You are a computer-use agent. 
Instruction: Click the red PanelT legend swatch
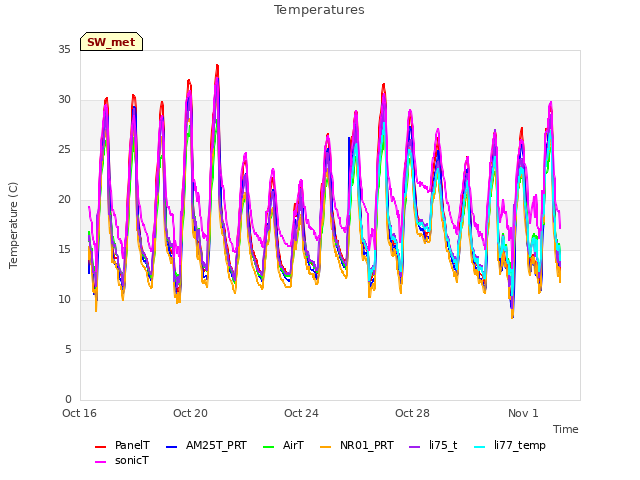click(x=100, y=447)
